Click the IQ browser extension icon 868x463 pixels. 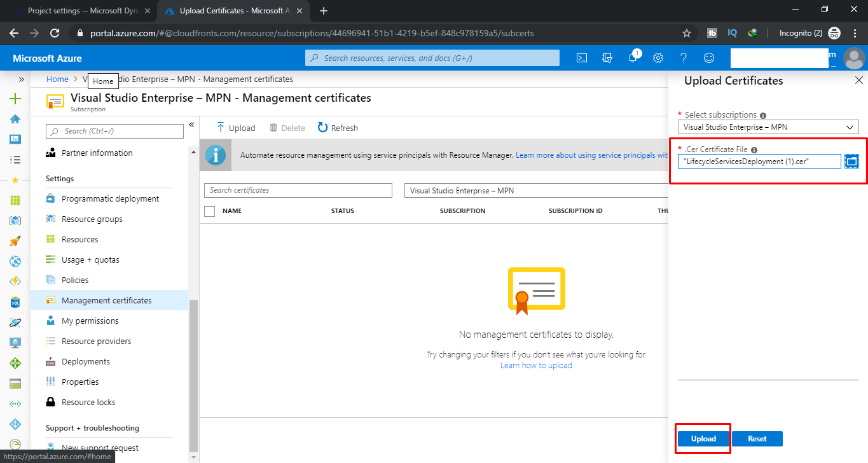tap(732, 33)
